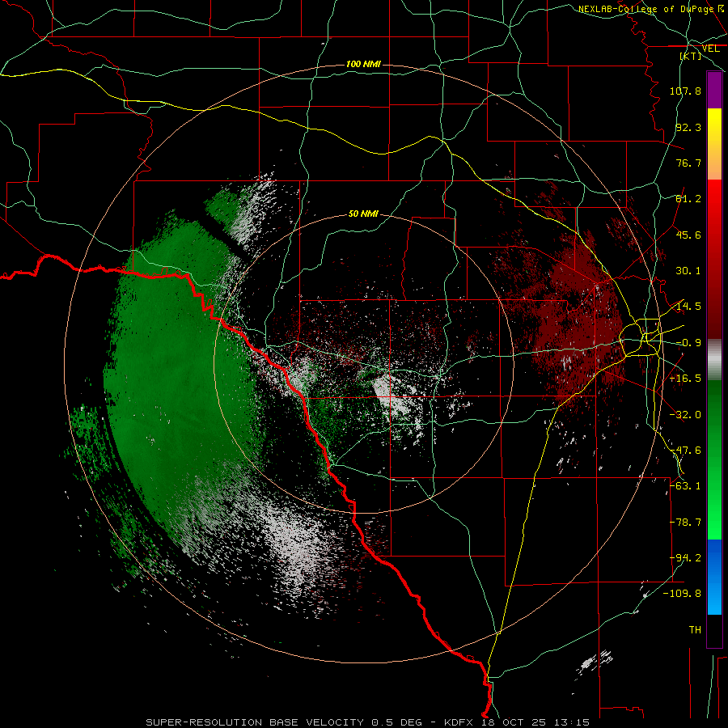Click the [KT] units label
This screenshot has height=728, width=728.
[691, 56]
